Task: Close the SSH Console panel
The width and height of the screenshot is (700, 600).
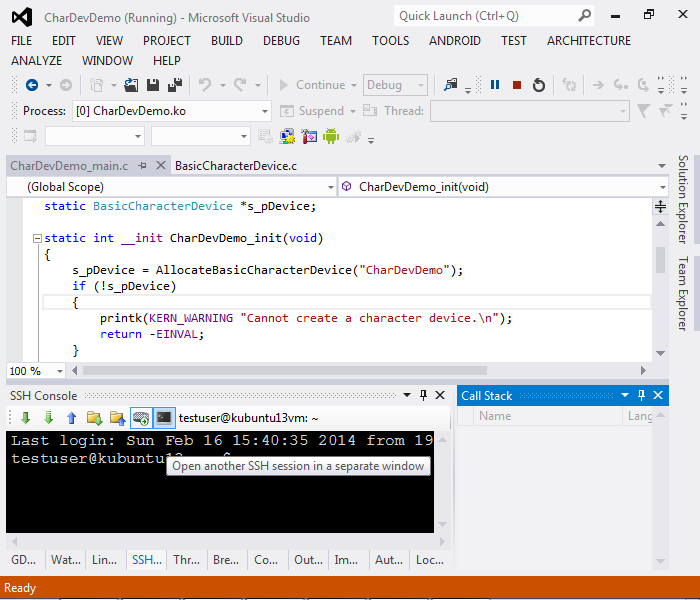Action: coord(440,395)
